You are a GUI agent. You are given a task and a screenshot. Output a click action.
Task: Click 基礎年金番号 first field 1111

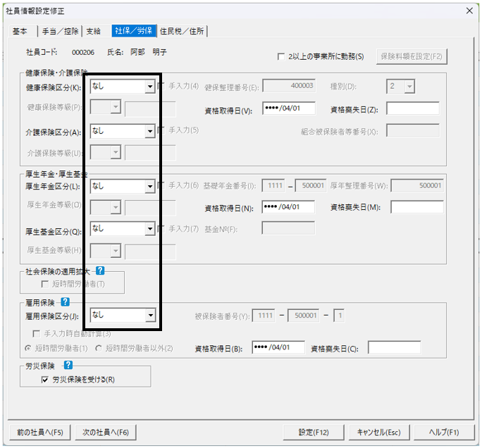tap(273, 185)
